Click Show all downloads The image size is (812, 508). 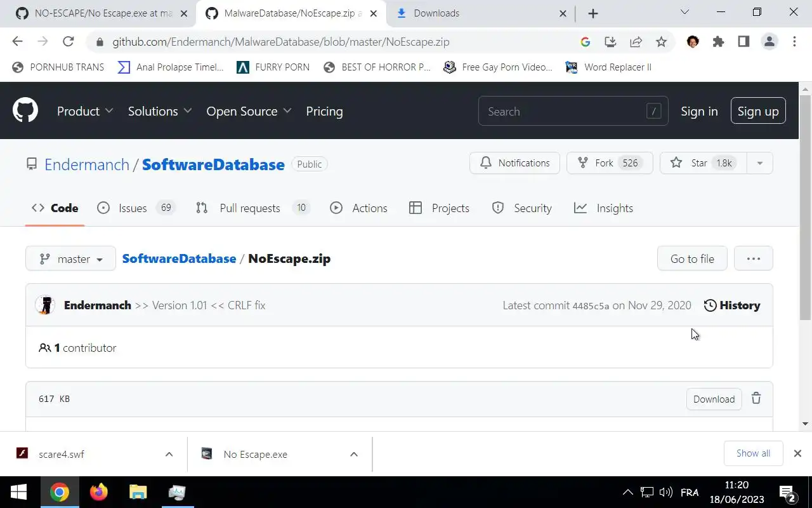[753, 453]
